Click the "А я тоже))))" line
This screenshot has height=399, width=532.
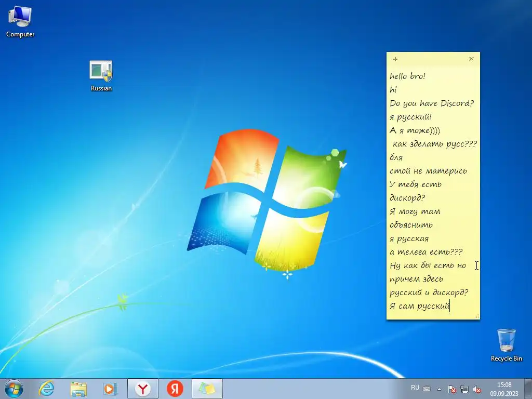[x=415, y=130]
